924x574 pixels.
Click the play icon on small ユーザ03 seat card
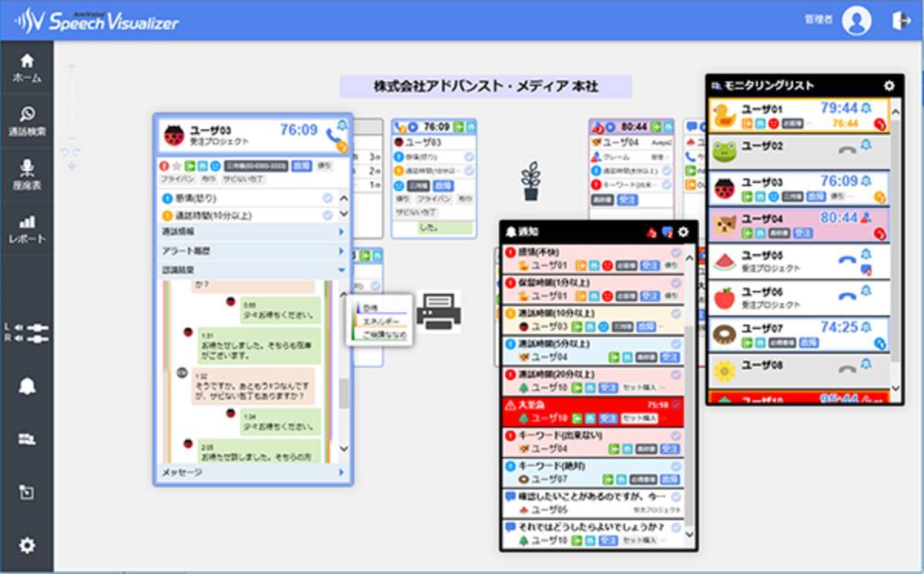413,127
